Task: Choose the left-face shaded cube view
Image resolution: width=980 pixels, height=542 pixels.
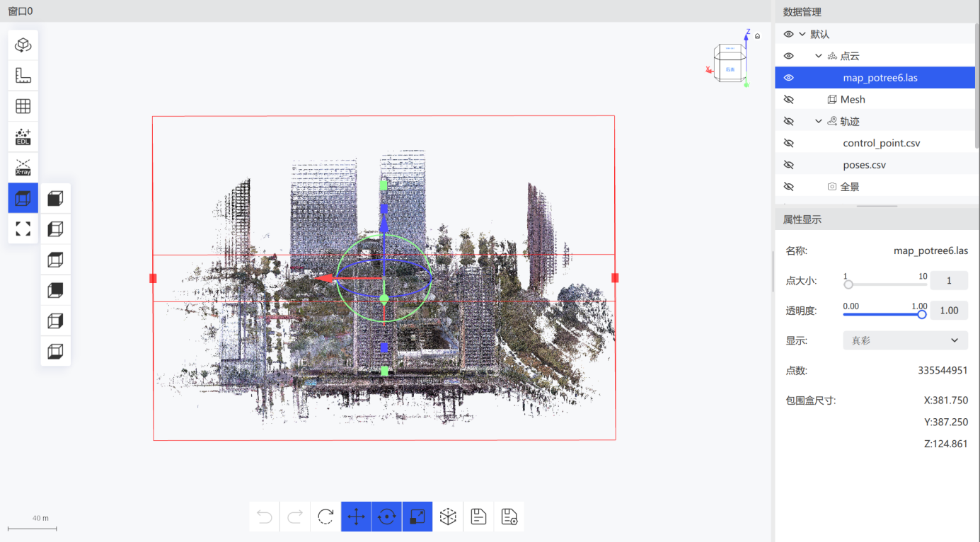Action: point(55,229)
